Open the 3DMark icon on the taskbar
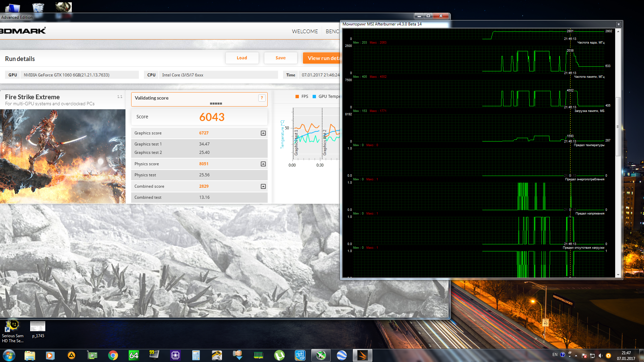Screen dimensions: 644x362 coord(362,355)
